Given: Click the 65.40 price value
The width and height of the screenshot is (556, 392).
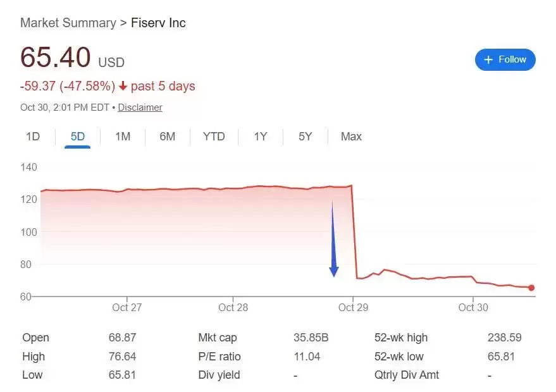Looking at the screenshot, I should 56,58.
